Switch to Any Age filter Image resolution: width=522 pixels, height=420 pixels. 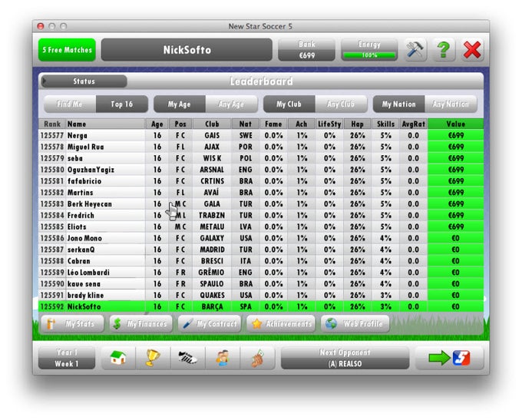click(x=231, y=104)
